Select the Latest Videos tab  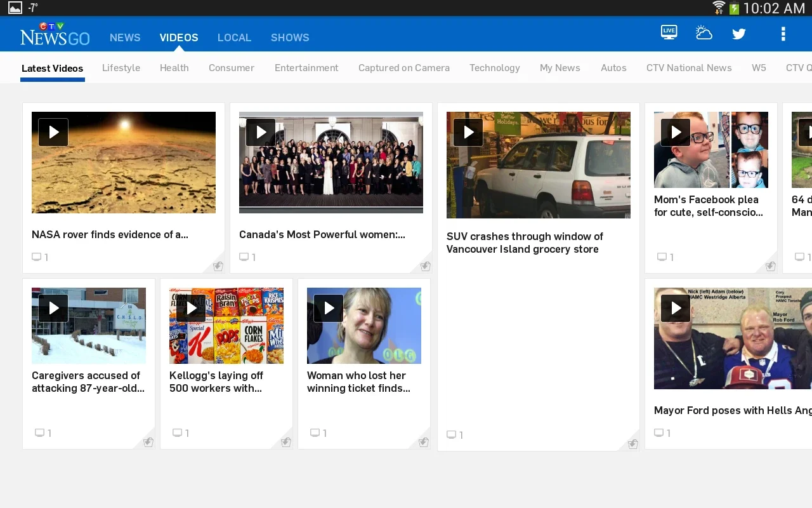tap(53, 68)
